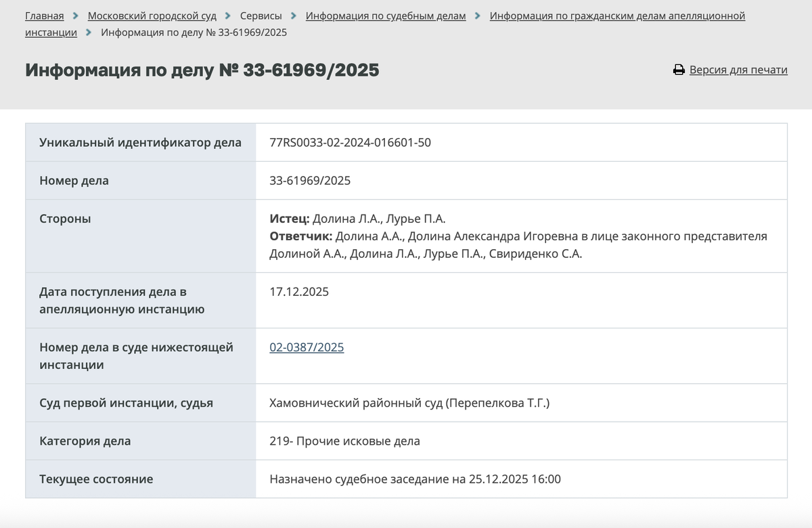Open lower court case link 02-0387/2025

pyautogui.click(x=307, y=347)
